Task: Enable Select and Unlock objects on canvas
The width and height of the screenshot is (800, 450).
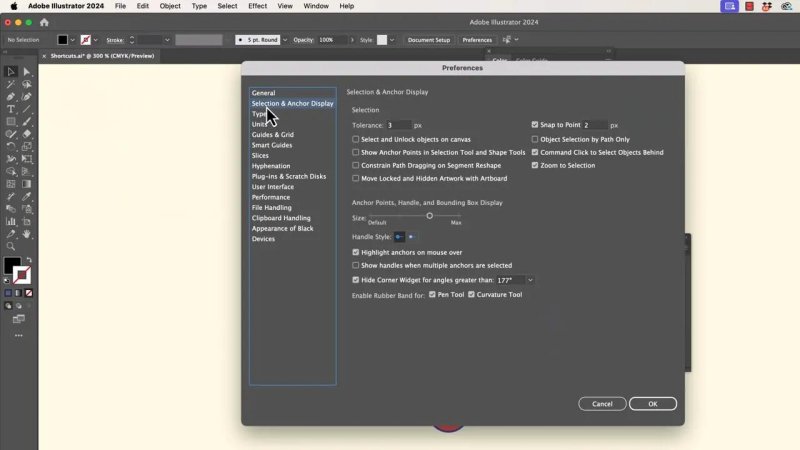Action: [356, 139]
